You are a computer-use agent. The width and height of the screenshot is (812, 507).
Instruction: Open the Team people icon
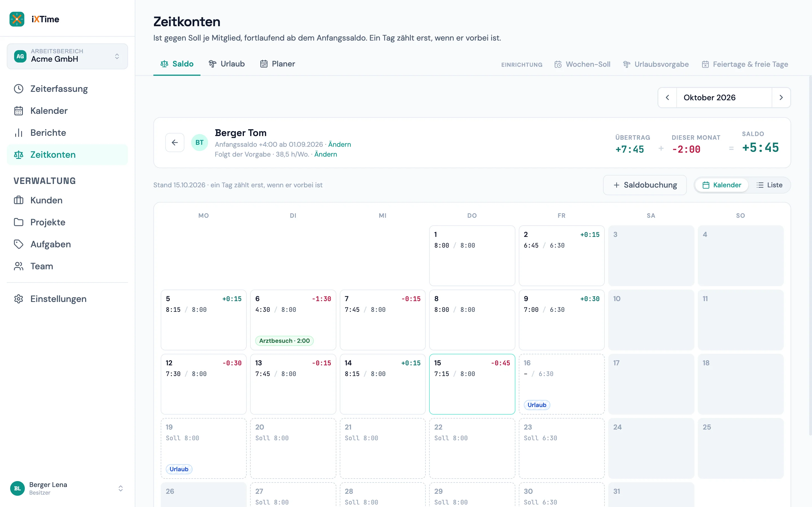[18, 266]
